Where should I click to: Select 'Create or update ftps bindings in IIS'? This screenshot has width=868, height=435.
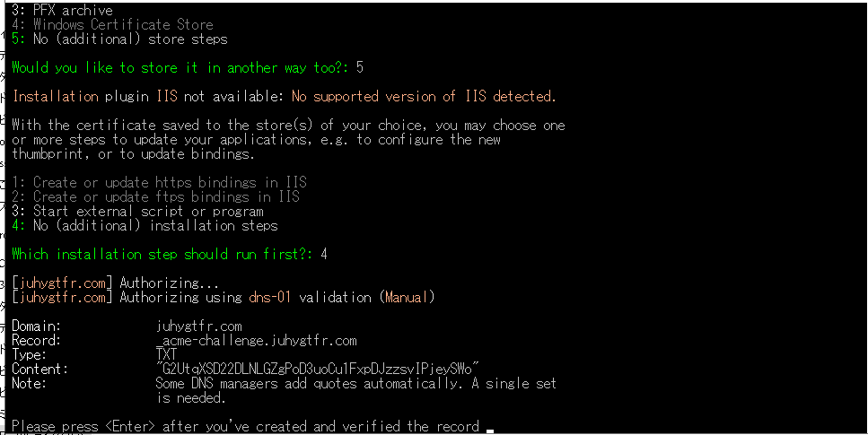166,196
